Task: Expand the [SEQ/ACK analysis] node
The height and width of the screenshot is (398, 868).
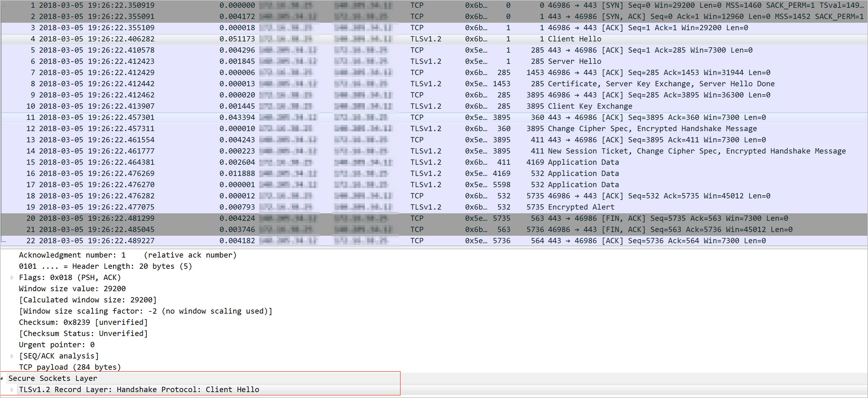Action: pos(12,356)
